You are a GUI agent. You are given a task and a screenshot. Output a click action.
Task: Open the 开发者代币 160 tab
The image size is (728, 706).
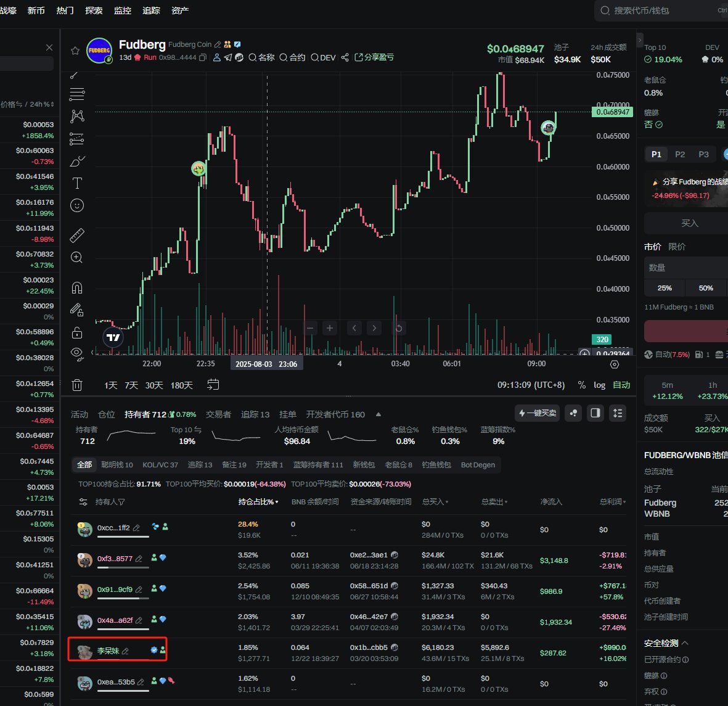(x=335, y=414)
